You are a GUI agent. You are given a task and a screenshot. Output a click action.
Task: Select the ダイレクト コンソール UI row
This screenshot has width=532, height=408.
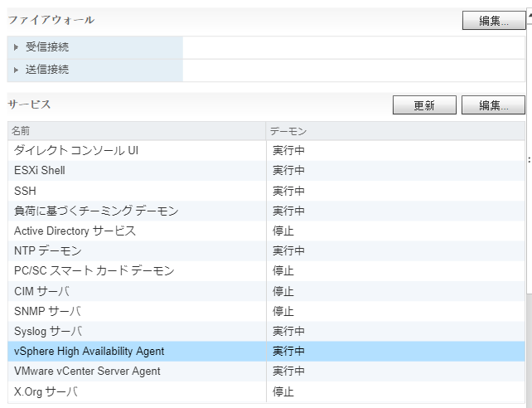point(266,151)
